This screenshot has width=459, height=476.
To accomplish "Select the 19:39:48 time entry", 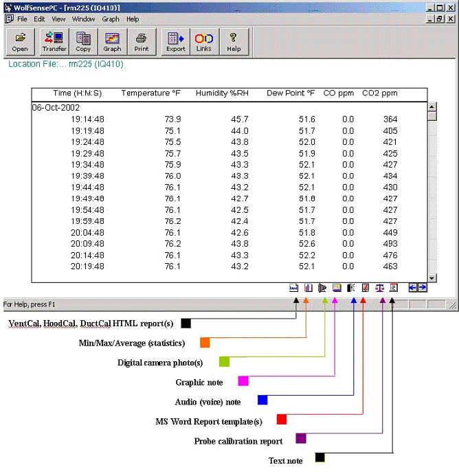I will pos(87,176).
